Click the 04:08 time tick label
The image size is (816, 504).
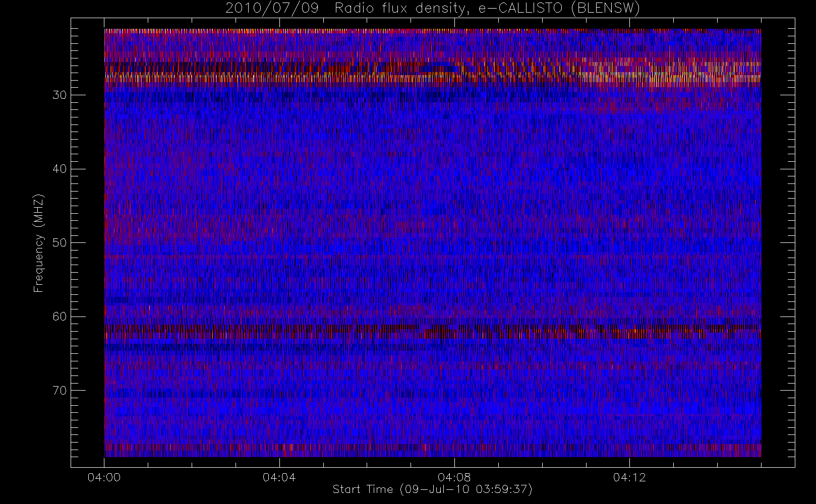coord(454,477)
